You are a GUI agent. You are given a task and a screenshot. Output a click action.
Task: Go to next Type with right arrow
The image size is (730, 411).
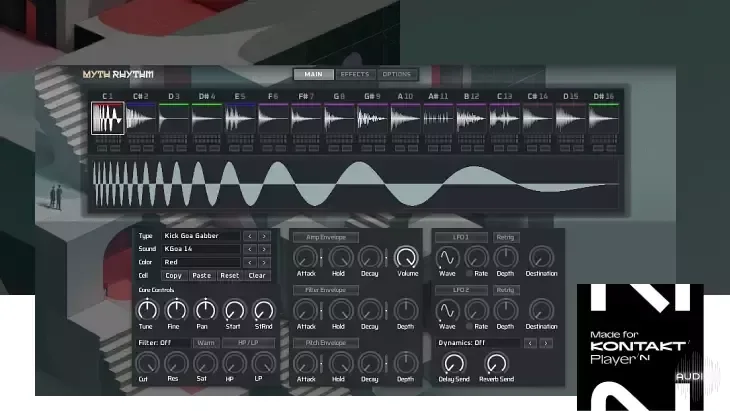pyautogui.click(x=264, y=236)
